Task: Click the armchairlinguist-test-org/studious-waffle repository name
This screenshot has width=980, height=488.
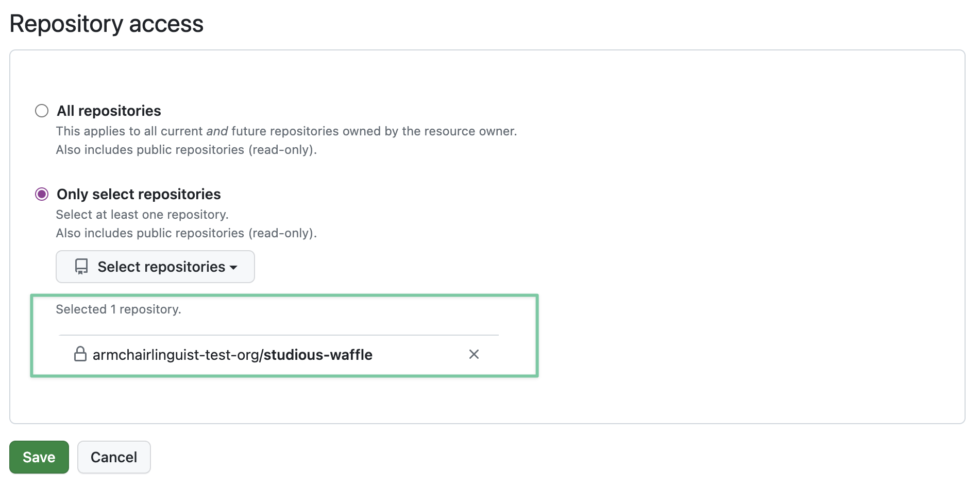Action: pos(231,354)
